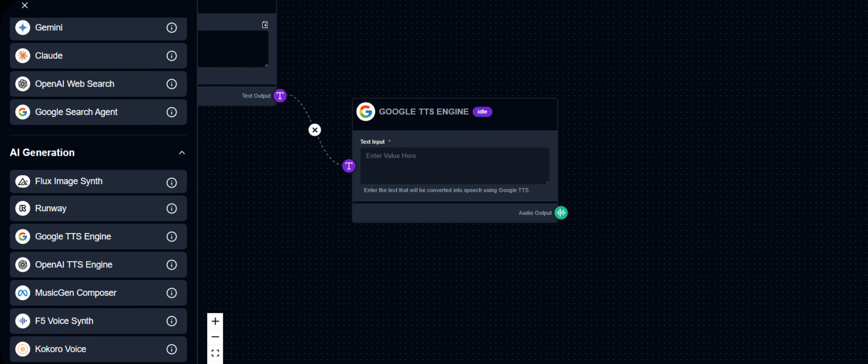The width and height of the screenshot is (868, 364).
Task: Click the Gemini info icon
Action: [x=171, y=28]
